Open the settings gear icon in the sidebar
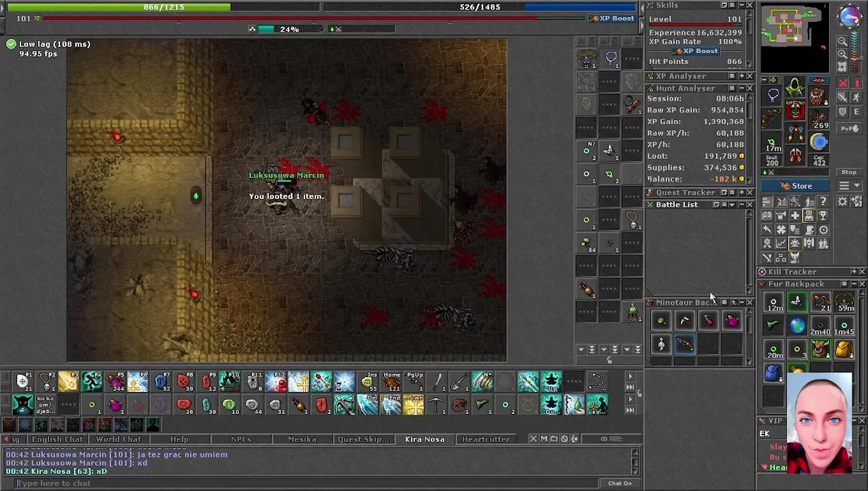 coord(842,202)
